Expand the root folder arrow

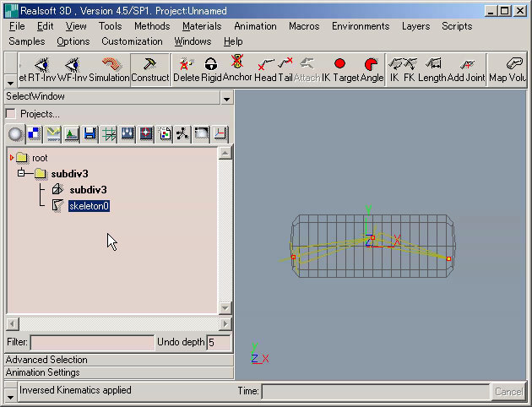pyautogui.click(x=12, y=158)
